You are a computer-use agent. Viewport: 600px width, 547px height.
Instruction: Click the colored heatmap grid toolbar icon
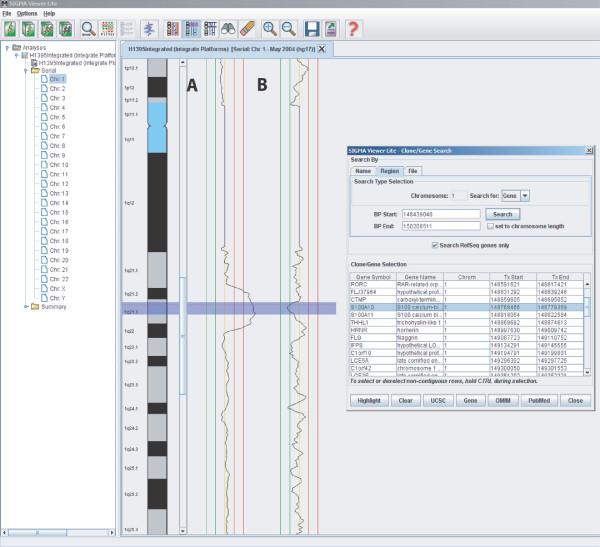(108, 29)
